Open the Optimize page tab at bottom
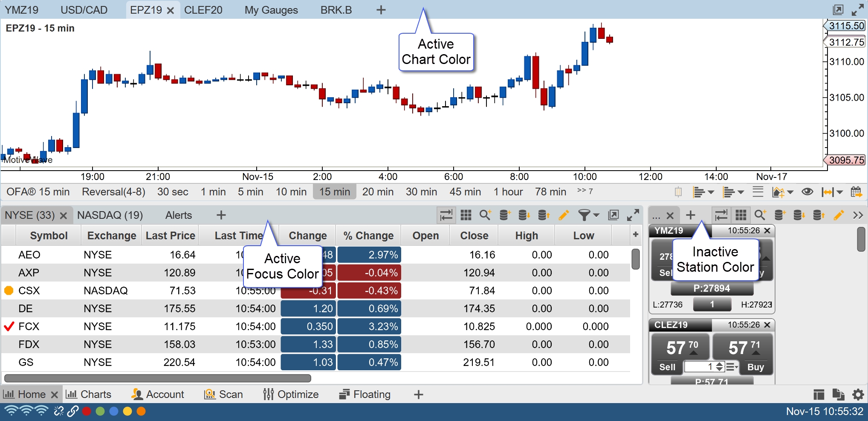This screenshot has width=868, height=421. point(291,395)
